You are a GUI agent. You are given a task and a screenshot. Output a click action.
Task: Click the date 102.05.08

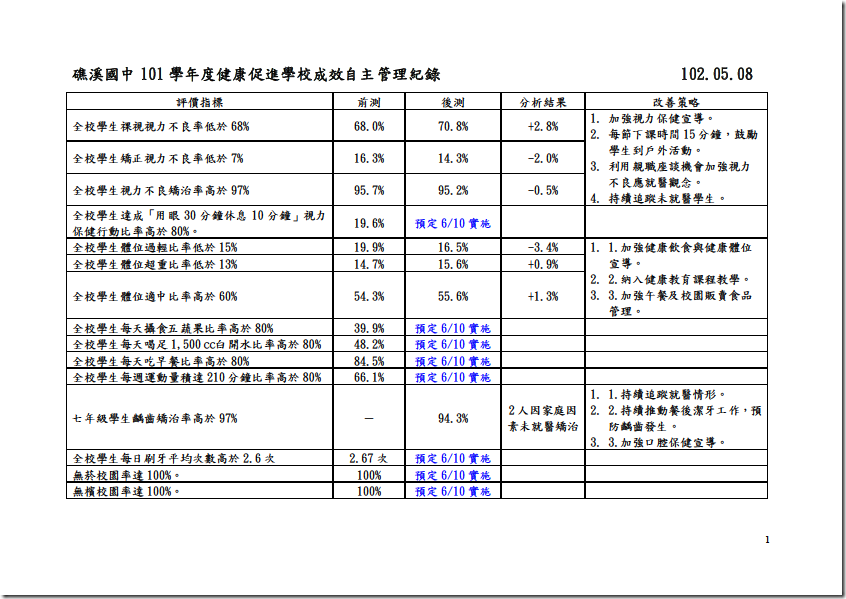point(717,74)
